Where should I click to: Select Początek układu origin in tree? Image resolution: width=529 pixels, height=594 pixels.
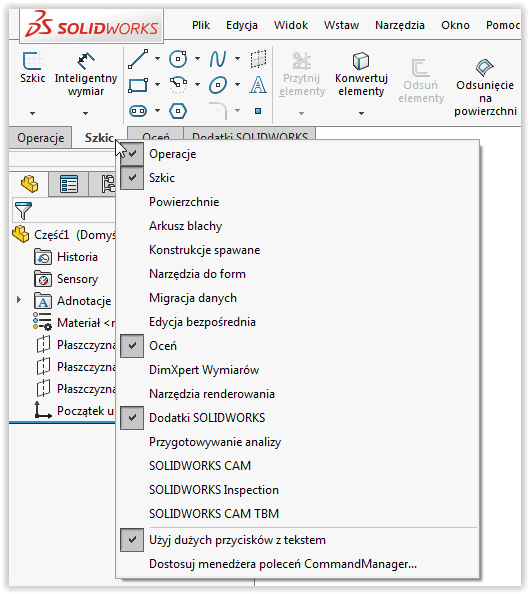pos(75,411)
